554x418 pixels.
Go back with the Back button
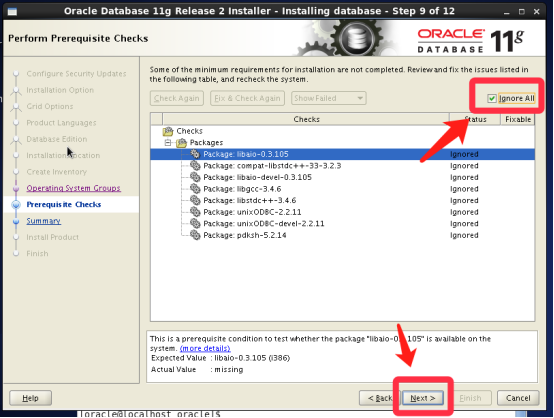click(379, 398)
